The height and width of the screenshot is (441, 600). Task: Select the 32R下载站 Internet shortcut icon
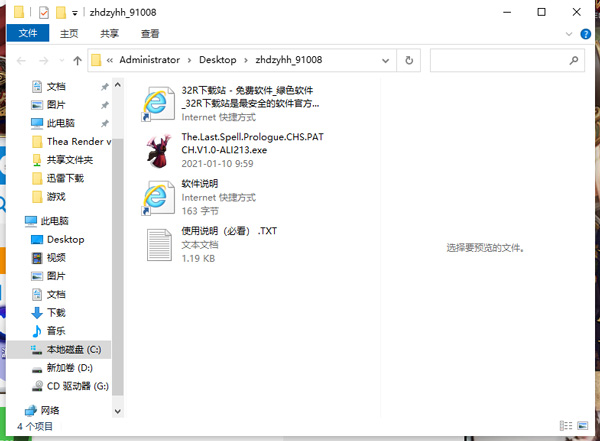158,104
